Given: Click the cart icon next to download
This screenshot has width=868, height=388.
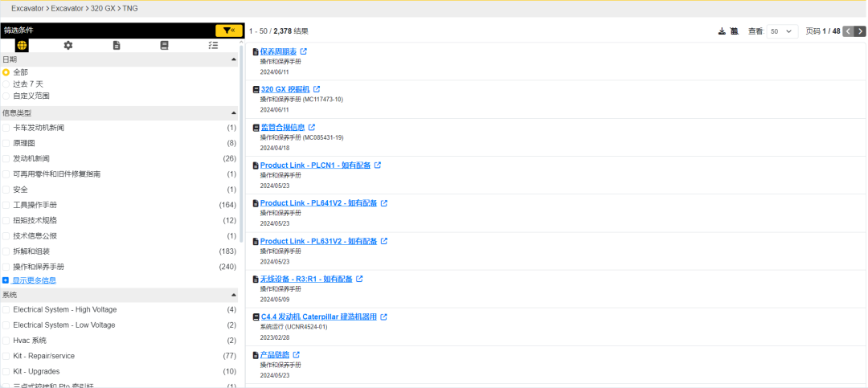Looking at the screenshot, I should 734,31.
